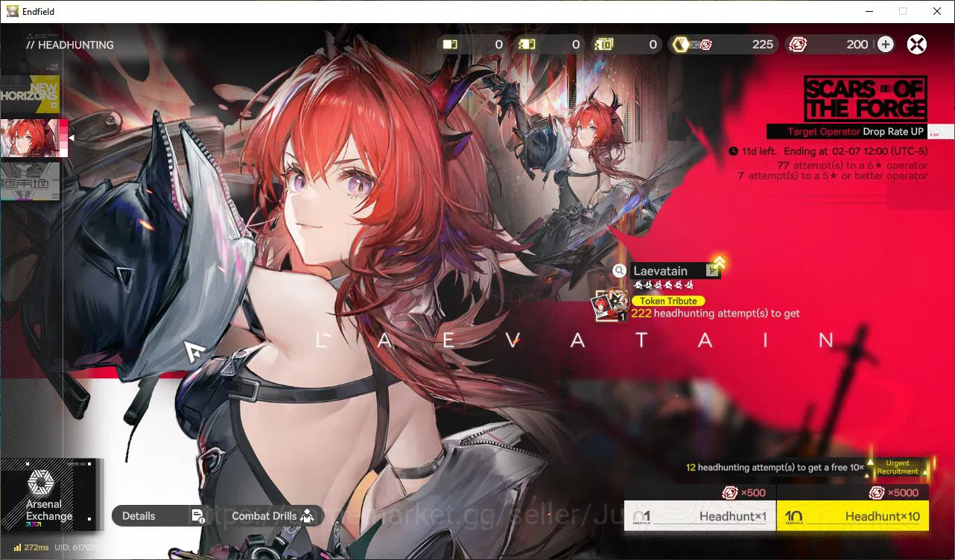Add more currency with the plus button

coord(885,45)
